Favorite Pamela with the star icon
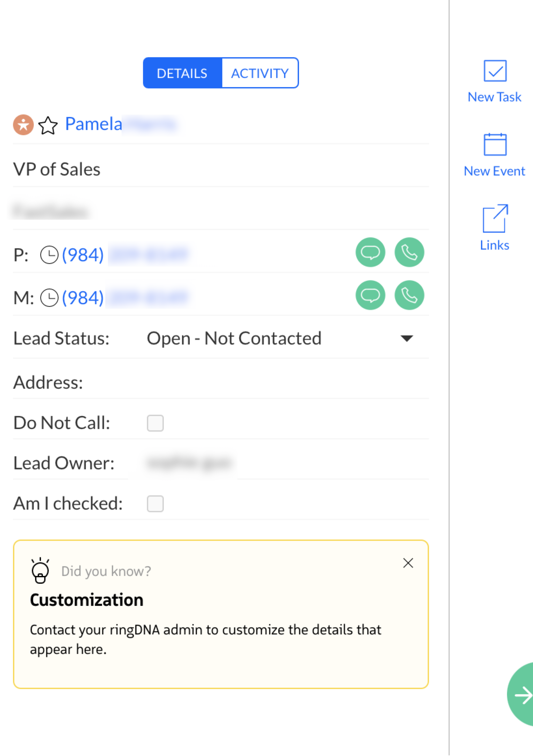The height and width of the screenshot is (756, 533). (x=48, y=125)
